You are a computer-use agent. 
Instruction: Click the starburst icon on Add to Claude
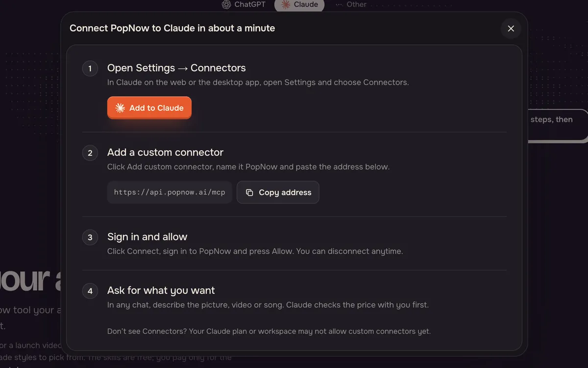pyautogui.click(x=120, y=108)
